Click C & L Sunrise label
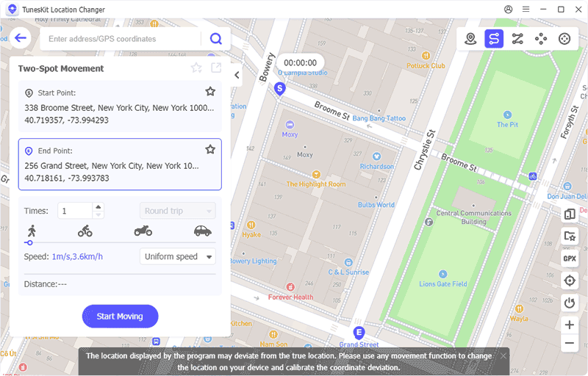This screenshot has width=588, height=376. click(x=348, y=272)
